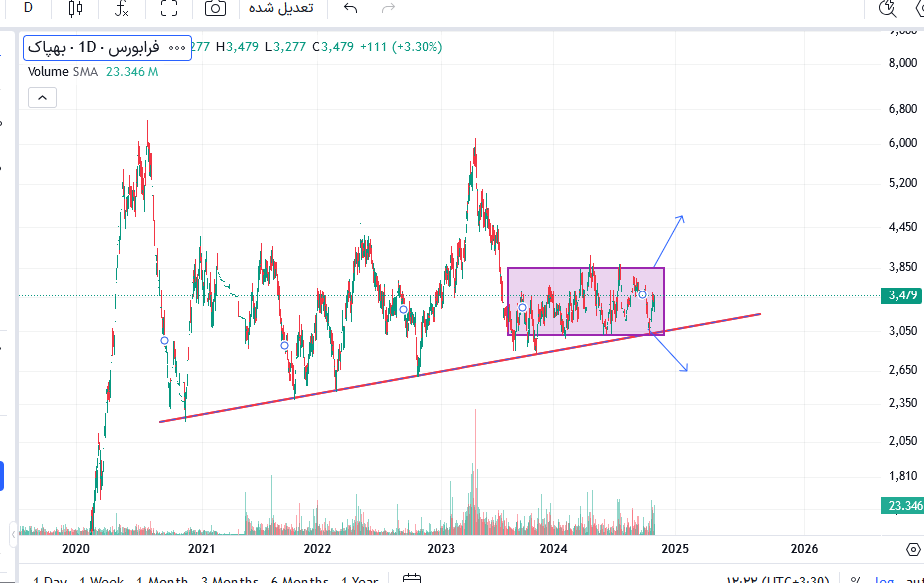
Task: Toggle the percent (%) scale option
Action: 856,579
